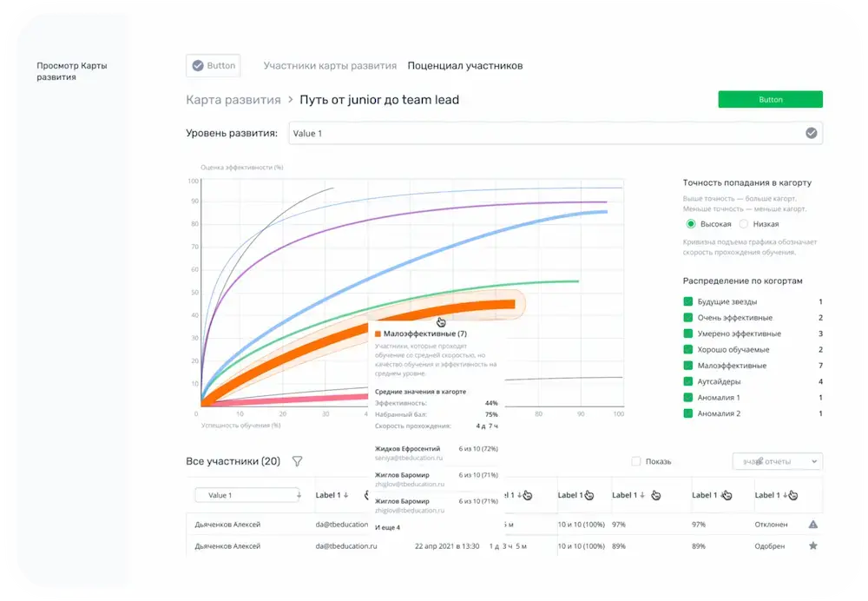Screen dimensions: 868x601
Task: Toggle the Будущие звезды cohort checkbox
Action: coord(688,301)
